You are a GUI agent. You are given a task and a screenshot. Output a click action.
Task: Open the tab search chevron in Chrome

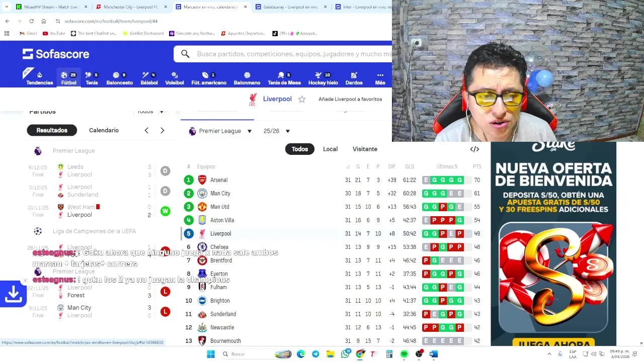coord(7,7)
